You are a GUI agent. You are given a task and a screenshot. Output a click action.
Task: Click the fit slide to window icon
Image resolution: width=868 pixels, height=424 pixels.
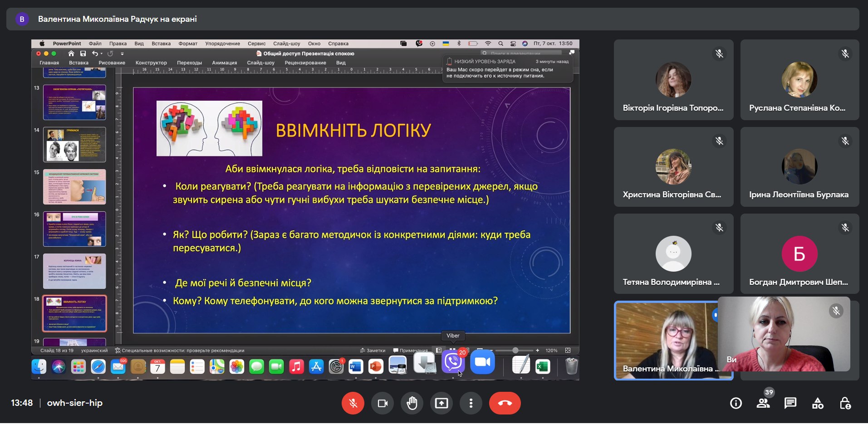click(x=568, y=351)
